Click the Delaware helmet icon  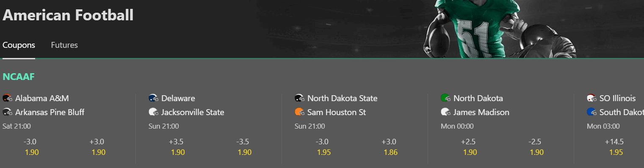pyautogui.click(x=153, y=98)
